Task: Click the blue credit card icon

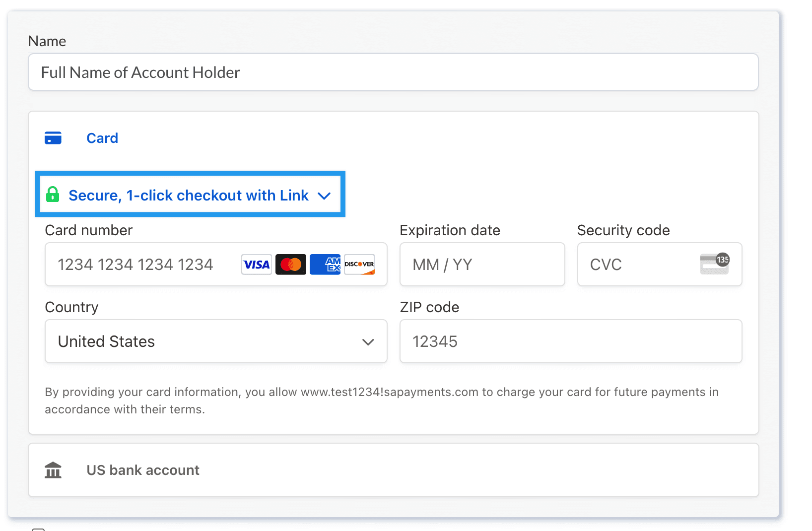Action: [x=53, y=138]
